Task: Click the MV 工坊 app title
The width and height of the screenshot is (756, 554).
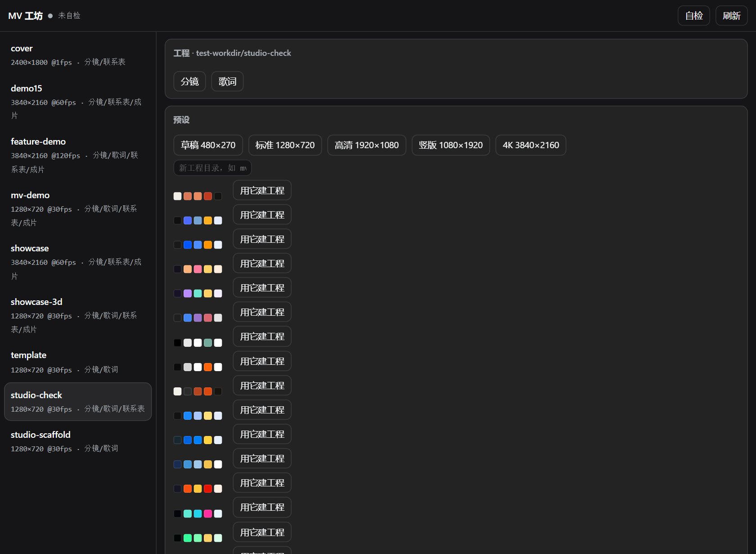Action: pos(25,16)
